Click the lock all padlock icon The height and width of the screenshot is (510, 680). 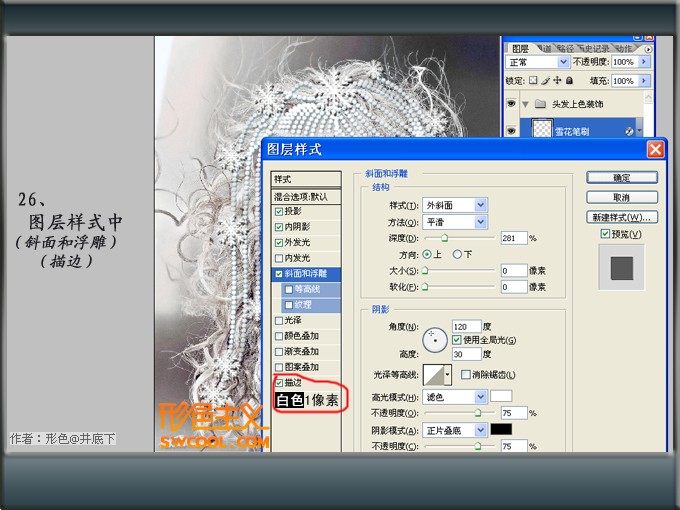[x=569, y=80]
